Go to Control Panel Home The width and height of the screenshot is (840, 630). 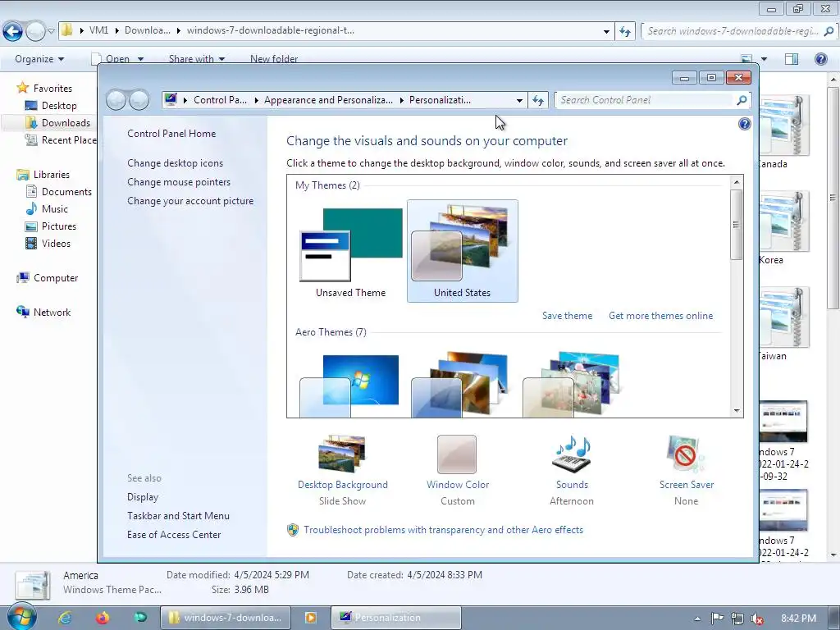click(x=171, y=134)
